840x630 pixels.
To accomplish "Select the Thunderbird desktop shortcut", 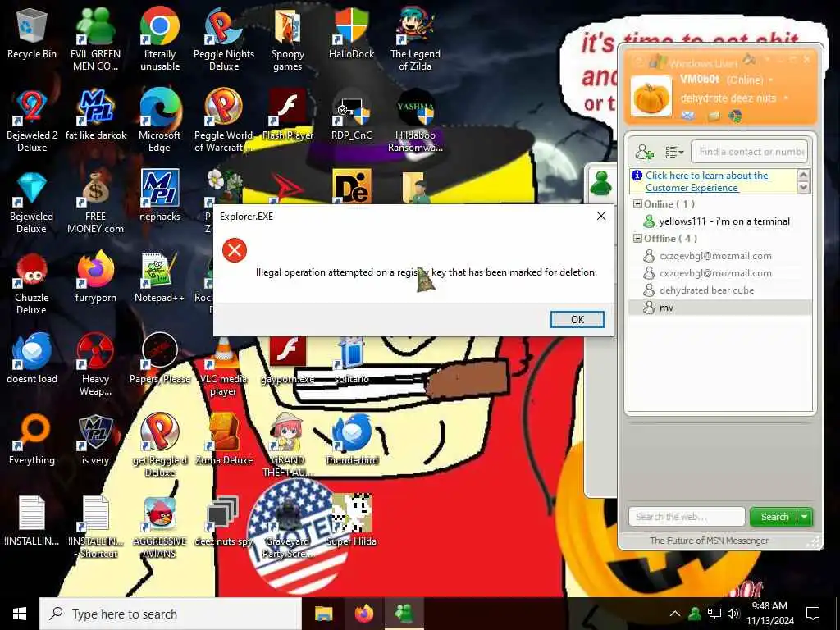I will 351,441.
